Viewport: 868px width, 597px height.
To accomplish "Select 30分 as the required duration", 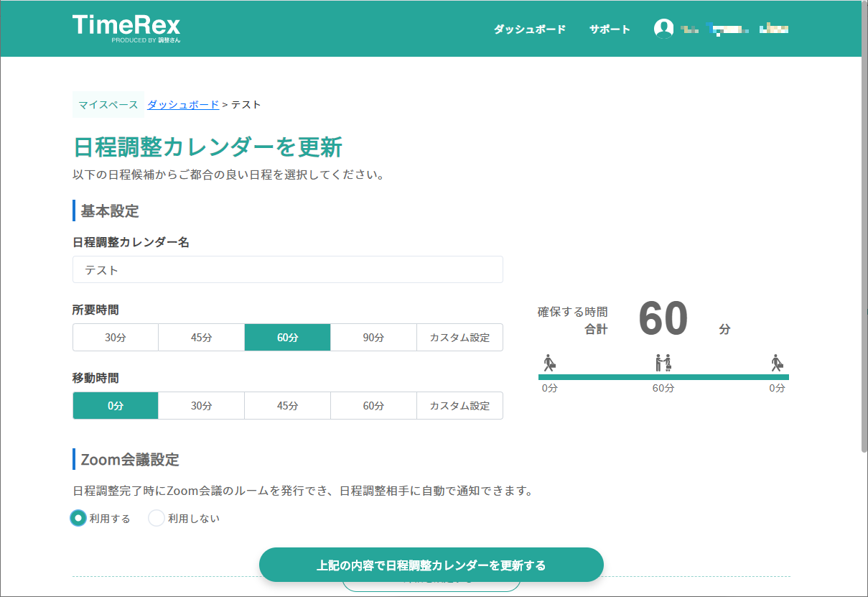I will 115,337.
